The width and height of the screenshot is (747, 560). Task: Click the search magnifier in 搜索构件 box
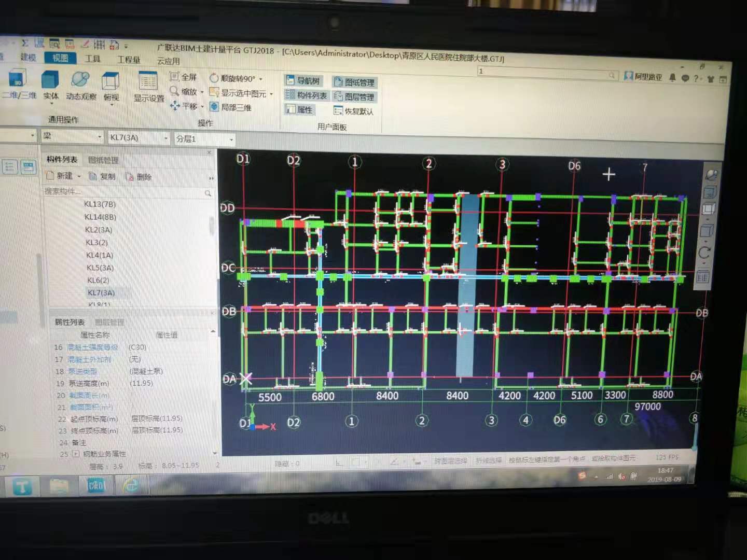(x=208, y=193)
